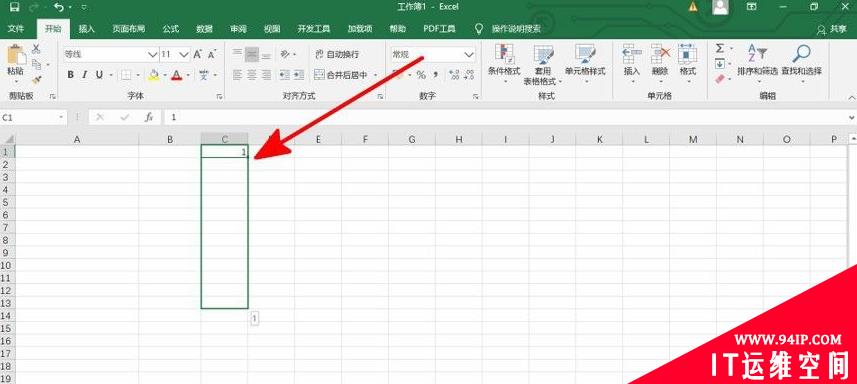Image resolution: width=857 pixels, height=384 pixels.
Task: Toggle Bold formatting
Action: point(71,75)
